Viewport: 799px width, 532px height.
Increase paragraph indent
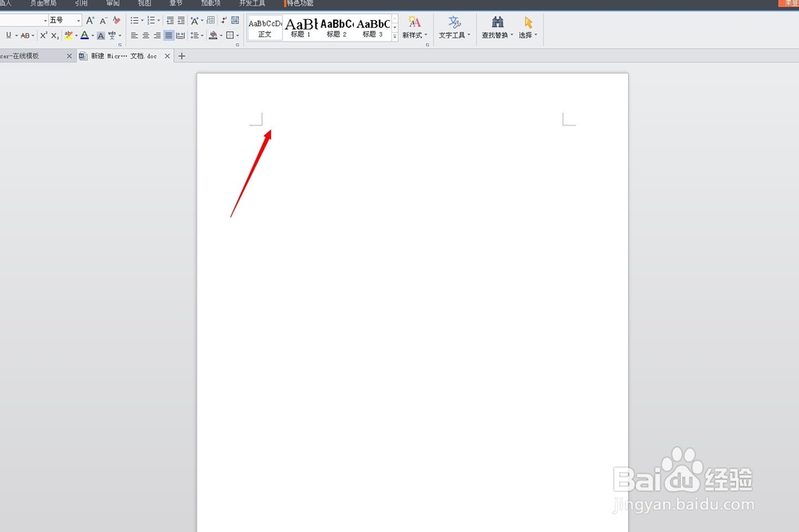181,21
